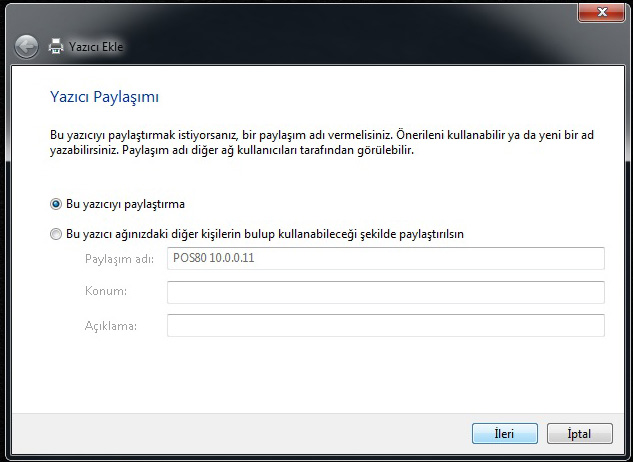This screenshot has height=462, width=633.
Task: Go back using the round arrow button
Action: [27, 46]
